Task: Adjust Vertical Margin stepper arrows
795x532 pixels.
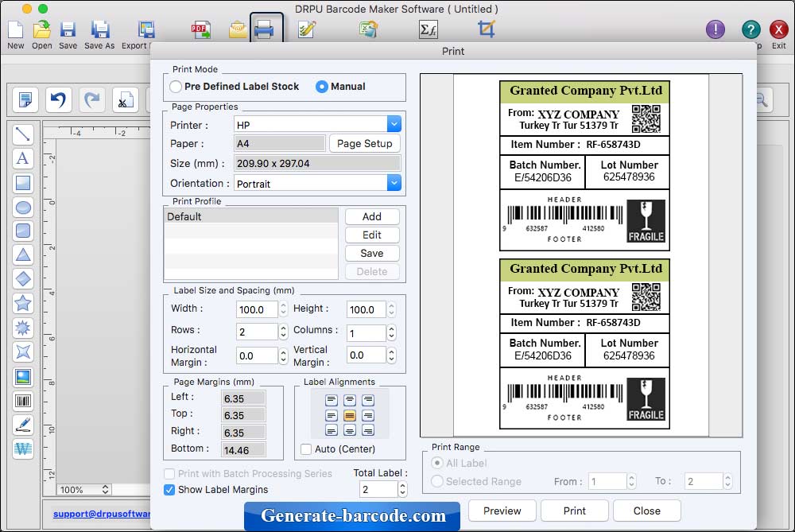Action: [391, 355]
